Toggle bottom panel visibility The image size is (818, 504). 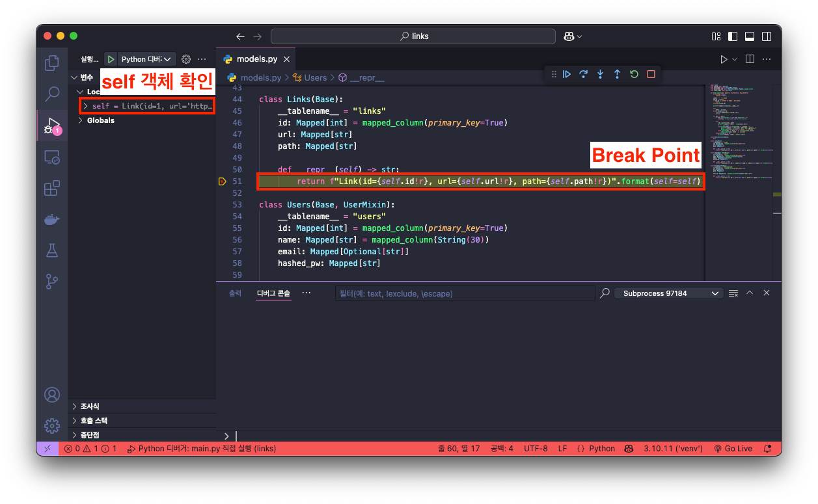pos(750,36)
